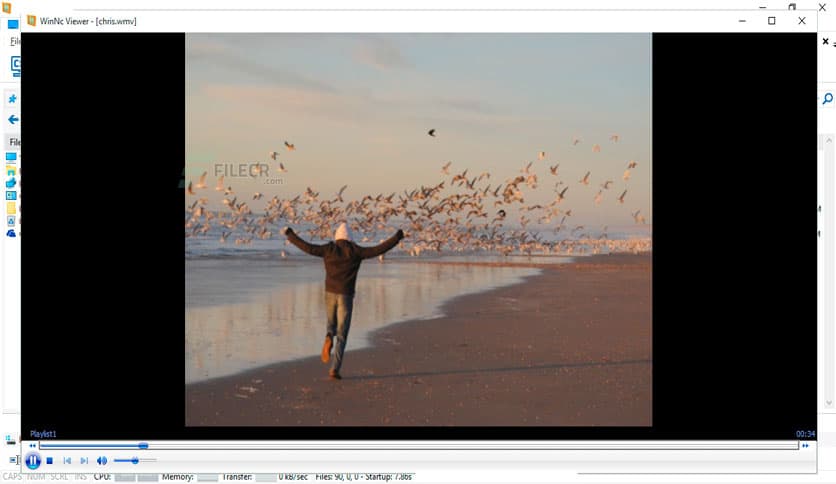Select the OneDrive cloud item in WinNc side list
836x484 pixels.
coord(11,233)
